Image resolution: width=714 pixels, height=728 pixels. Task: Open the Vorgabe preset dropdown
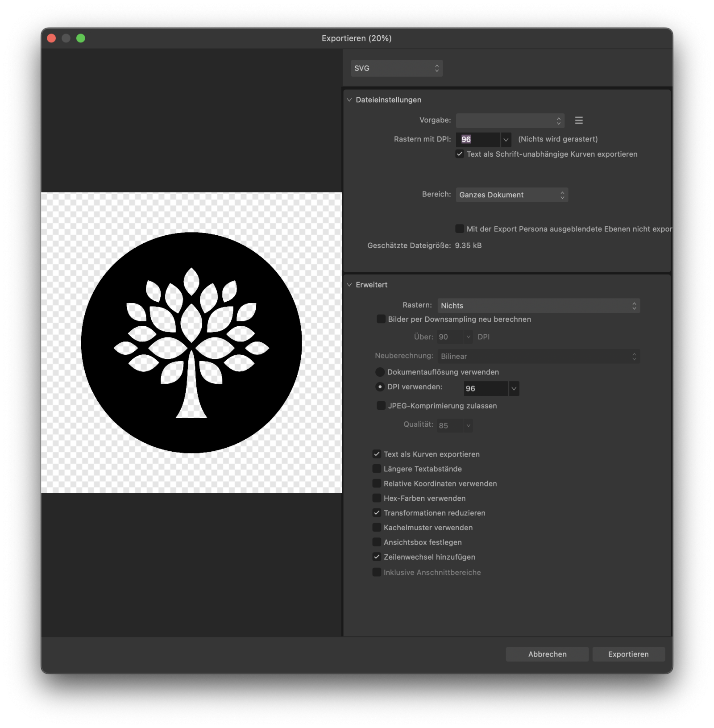(510, 121)
